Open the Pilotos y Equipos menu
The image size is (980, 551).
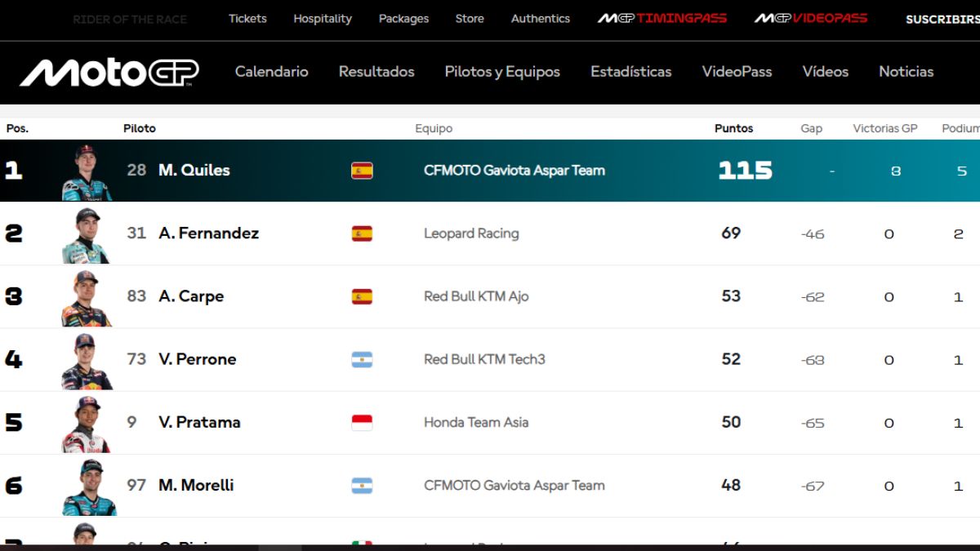(x=502, y=72)
